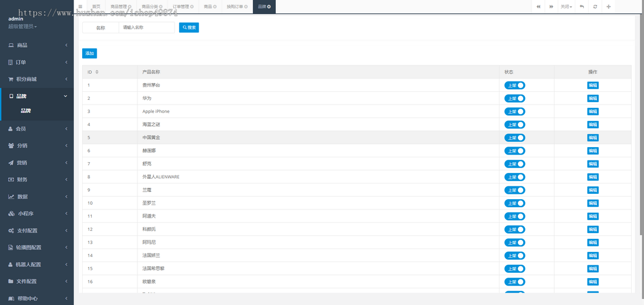The height and width of the screenshot is (305, 644).
Task: Toggle 上架 switch for 华为
Action: coord(515,98)
